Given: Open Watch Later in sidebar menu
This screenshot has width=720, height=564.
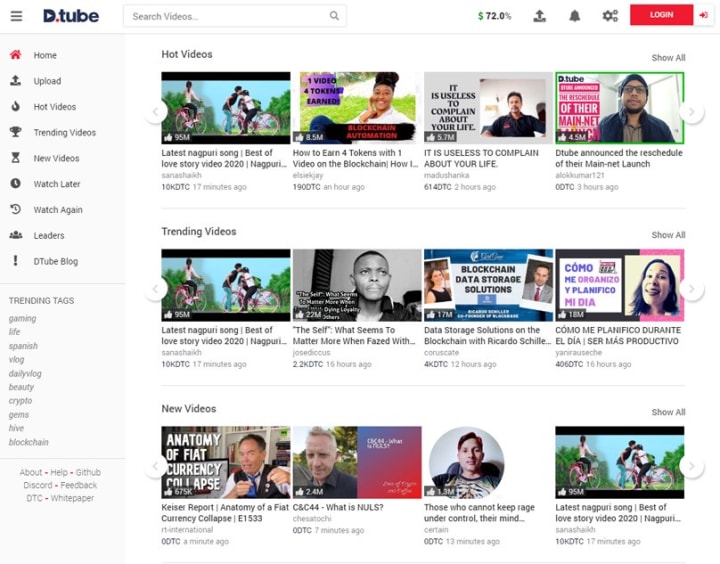Looking at the screenshot, I should click(62, 184).
